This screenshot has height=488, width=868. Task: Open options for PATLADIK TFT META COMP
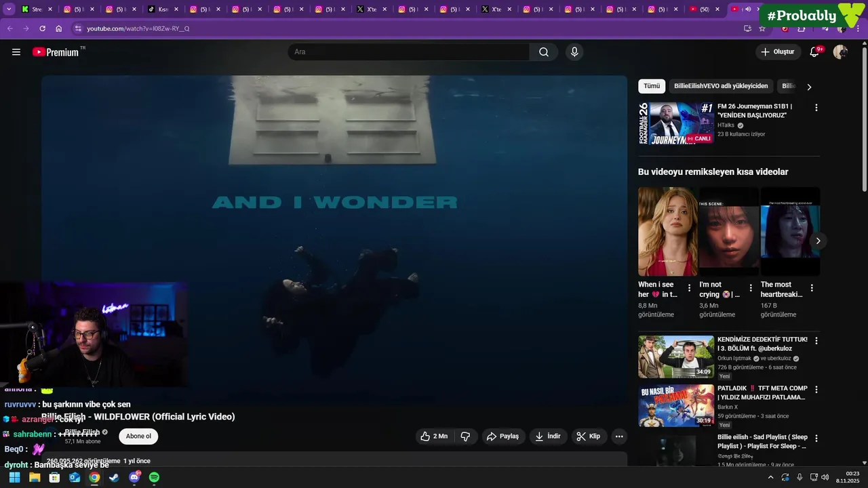pos(816,390)
